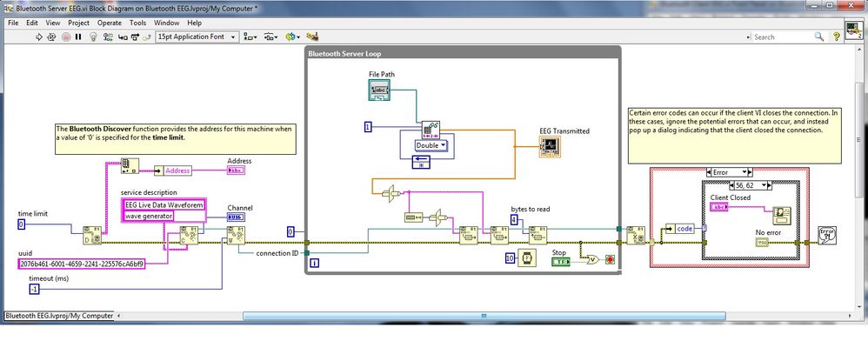Click the uuid string constant field

tap(81, 263)
